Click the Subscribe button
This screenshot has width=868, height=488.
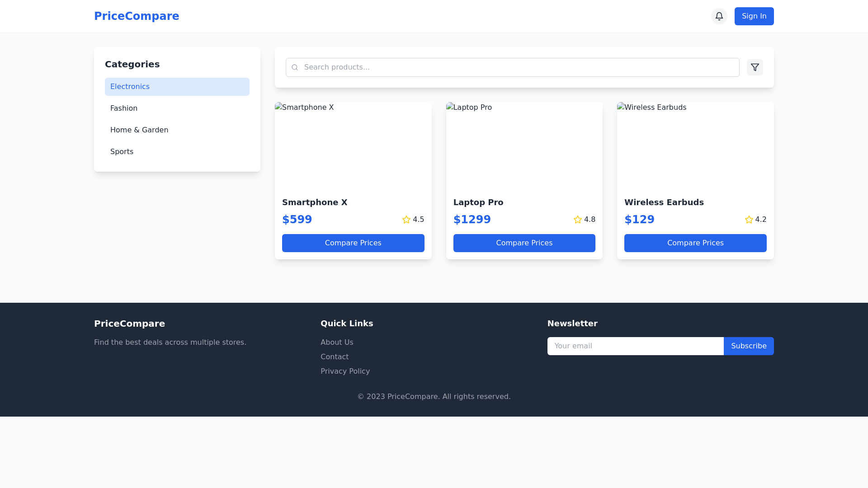coord(748,346)
